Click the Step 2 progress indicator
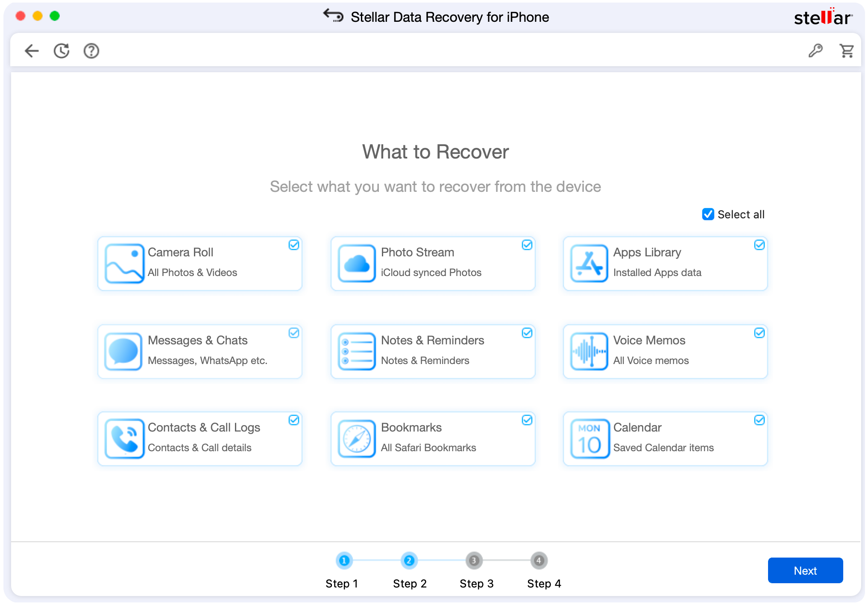This screenshot has width=868, height=605. pyautogui.click(x=409, y=561)
